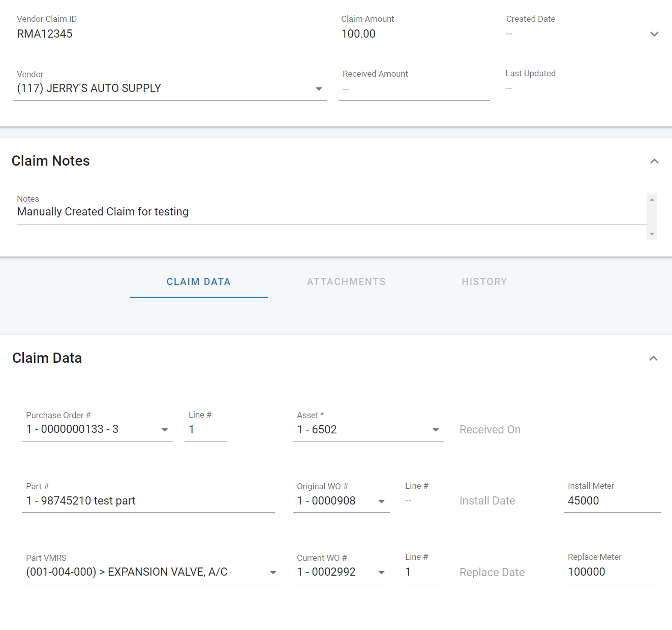
Task: Collapse the Claim Notes section
Action: tap(654, 162)
